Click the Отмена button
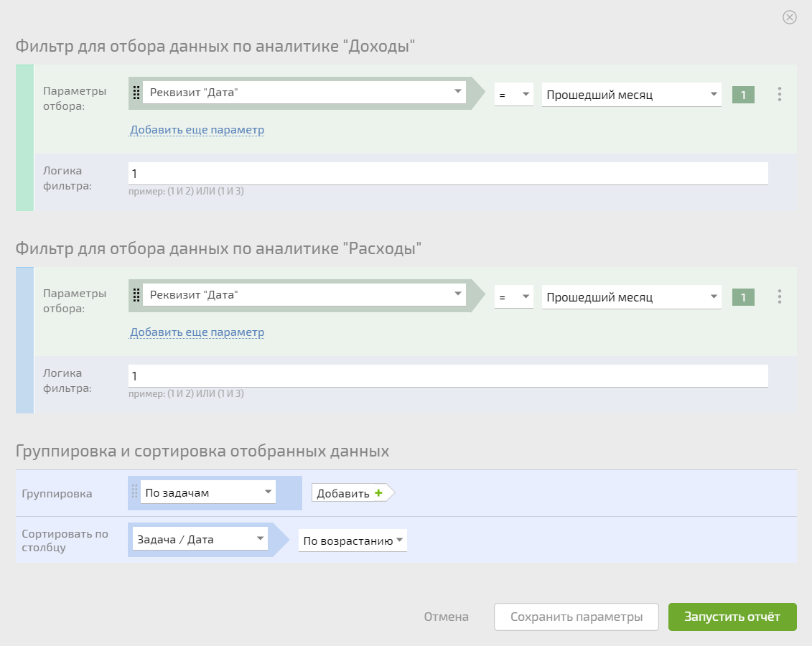This screenshot has width=812, height=646. (447, 617)
